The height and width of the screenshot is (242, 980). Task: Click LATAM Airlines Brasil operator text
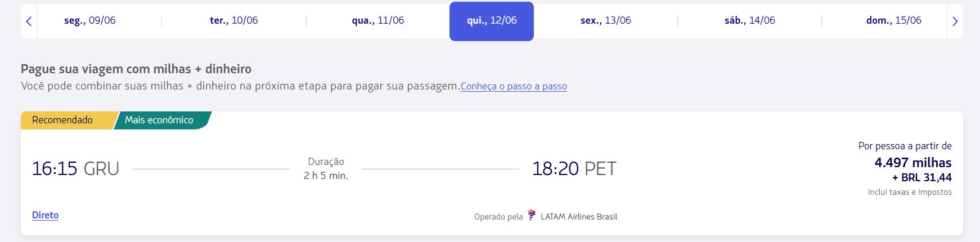pyautogui.click(x=579, y=217)
